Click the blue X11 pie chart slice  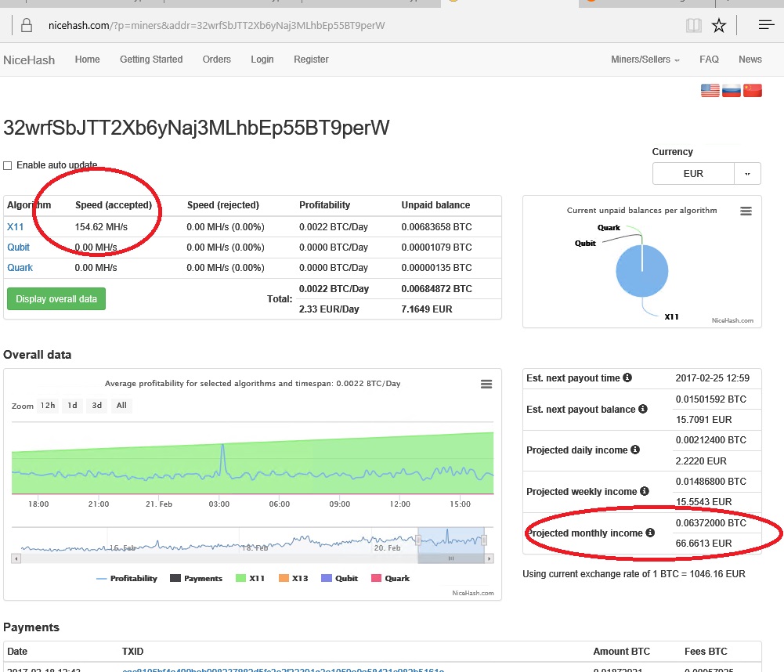pyautogui.click(x=642, y=271)
